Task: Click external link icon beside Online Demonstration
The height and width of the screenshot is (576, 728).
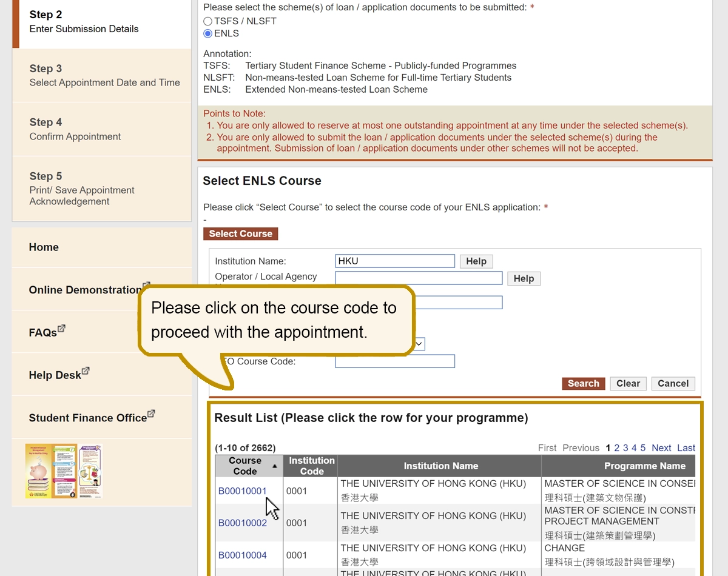Action: pos(146,286)
